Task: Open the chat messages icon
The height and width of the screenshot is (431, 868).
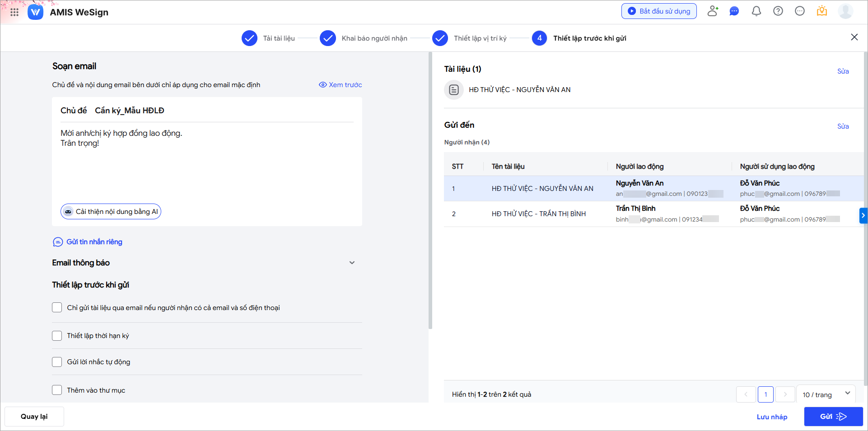Action: 734,11
